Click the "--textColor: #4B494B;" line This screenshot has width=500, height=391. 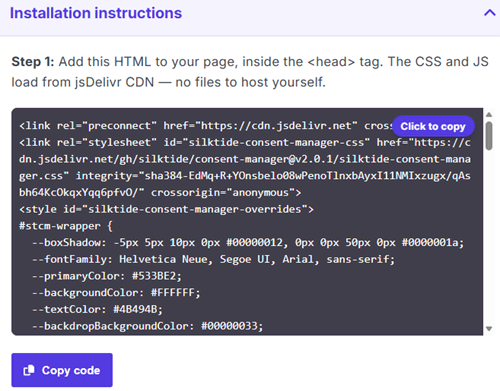[97, 309]
